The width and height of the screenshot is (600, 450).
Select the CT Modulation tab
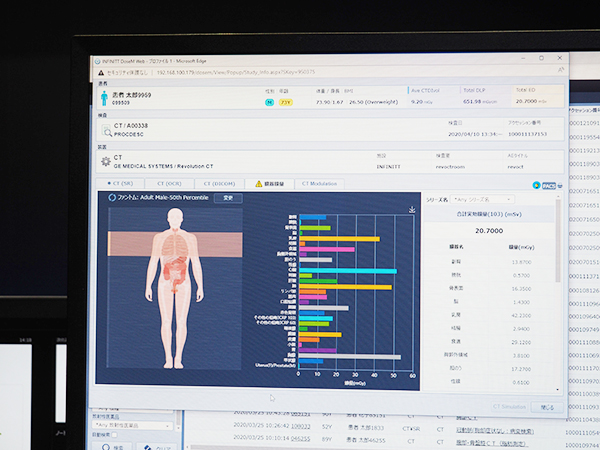316,184
